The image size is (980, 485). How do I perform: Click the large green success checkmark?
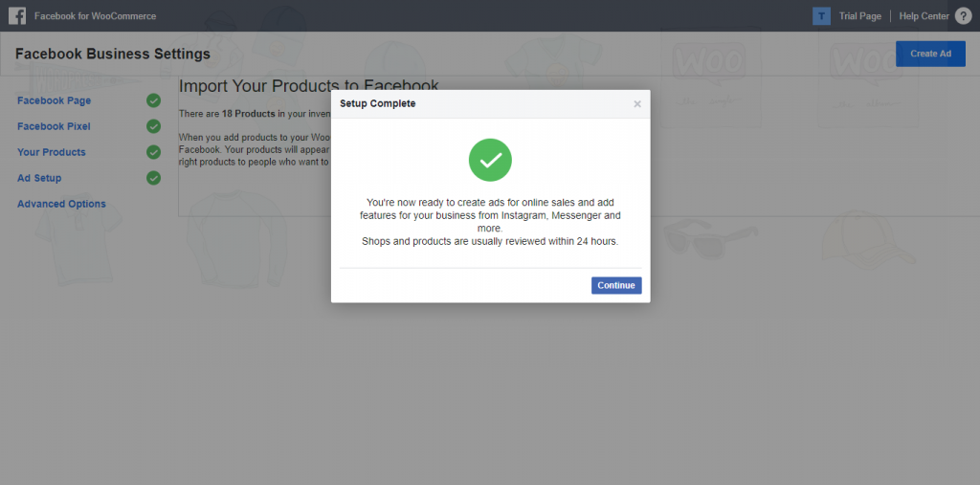point(491,160)
